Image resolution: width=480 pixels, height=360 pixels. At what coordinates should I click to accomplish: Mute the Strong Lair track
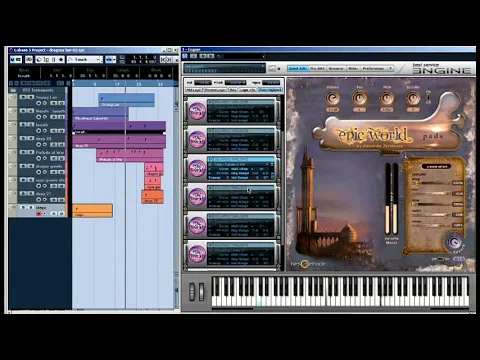click(x=23, y=97)
